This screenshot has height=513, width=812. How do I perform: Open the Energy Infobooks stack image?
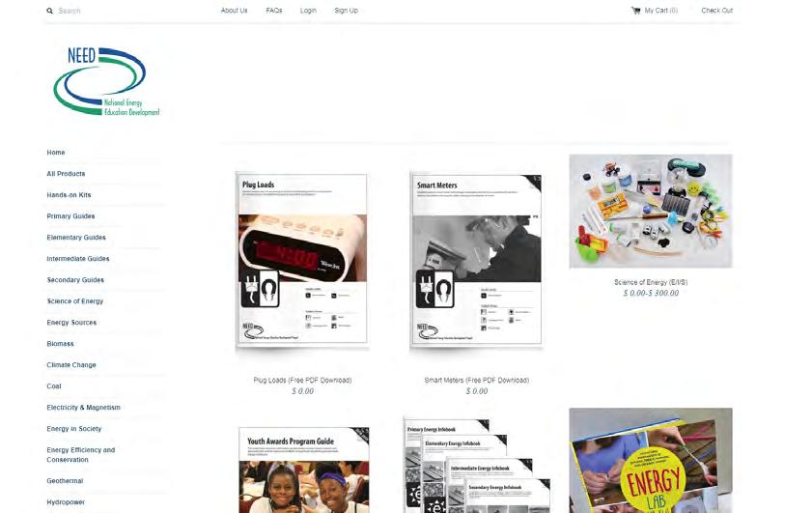tap(476, 465)
